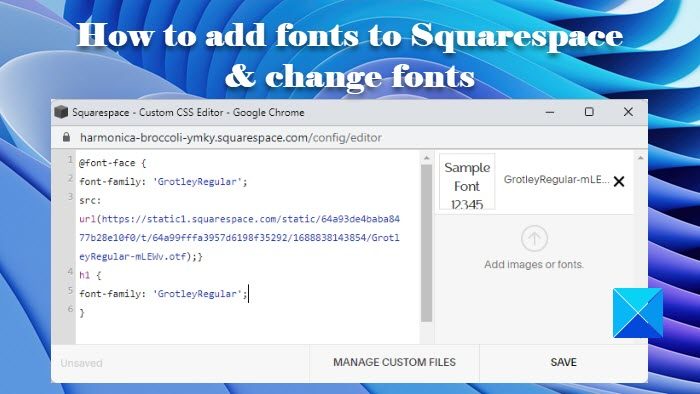This screenshot has height=394, width=700.
Task: Click the code editor scrollbar up arrow
Action: click(x=426, y=158)
